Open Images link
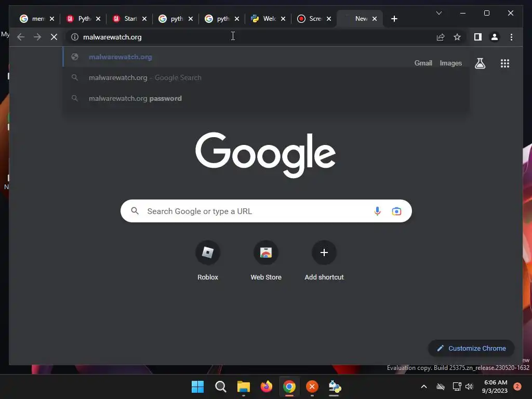Screen dimensions: 532x399 click(x=450, y=63)
